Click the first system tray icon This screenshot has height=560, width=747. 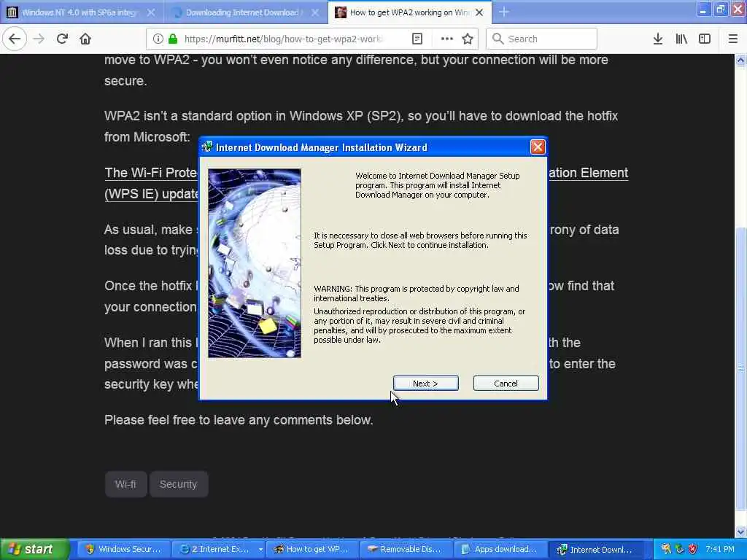click(666, 549)
